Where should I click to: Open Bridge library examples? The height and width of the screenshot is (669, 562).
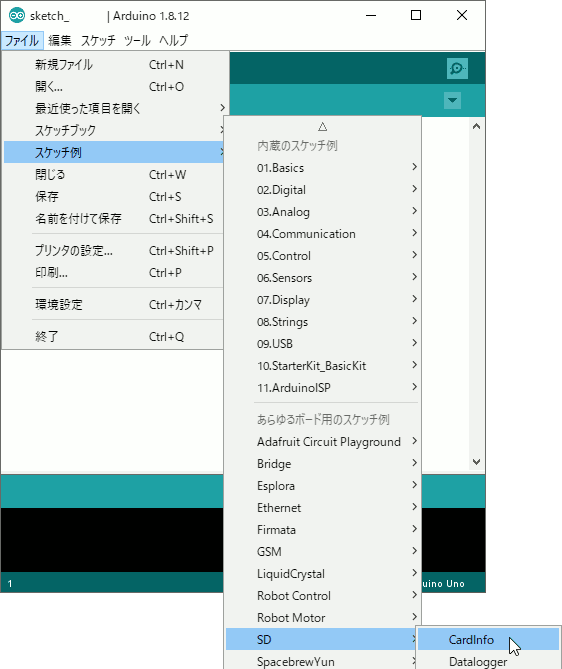point(323,464)
